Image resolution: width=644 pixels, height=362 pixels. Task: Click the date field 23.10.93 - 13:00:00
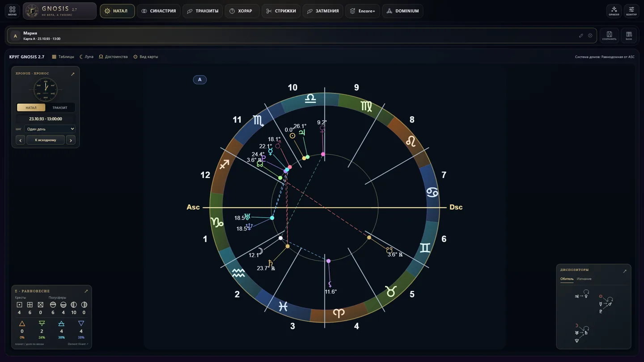[46, 119]
